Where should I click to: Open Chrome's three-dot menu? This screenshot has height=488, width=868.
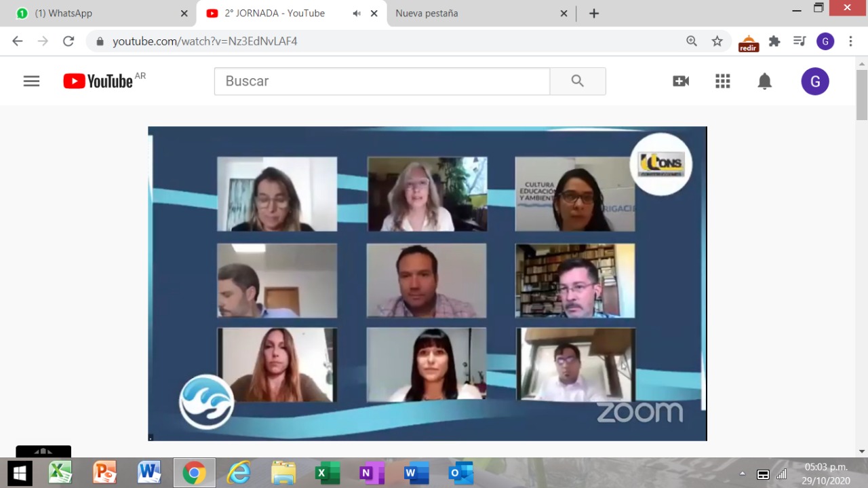pyautogui.click(x=850, y=41)
